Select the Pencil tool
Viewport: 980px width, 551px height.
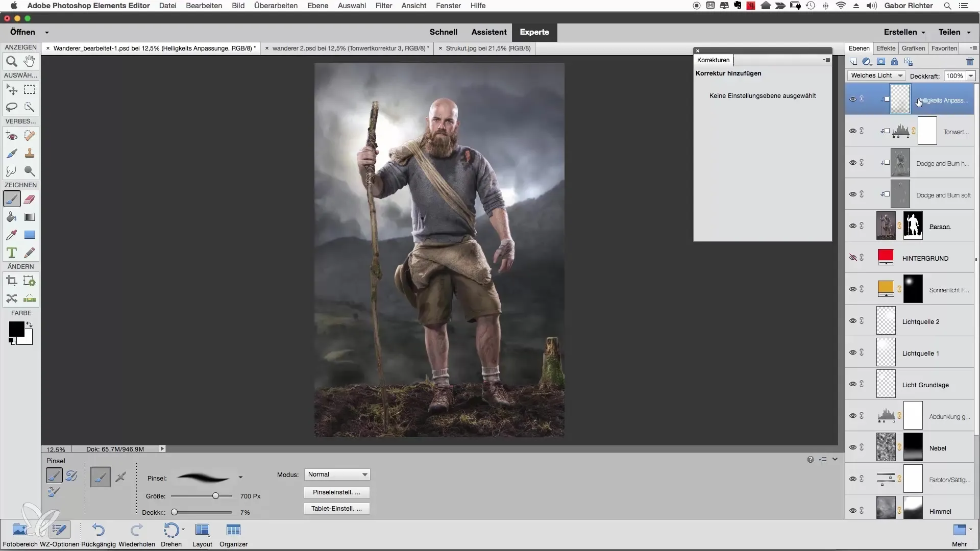(x=30, y=253)
